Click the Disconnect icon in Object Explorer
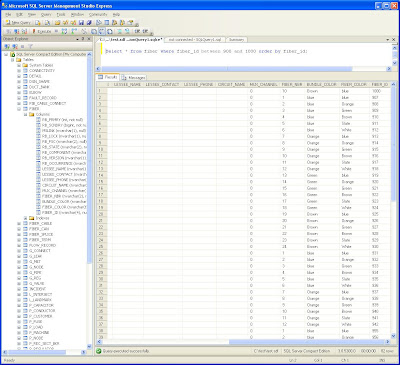Screen dimensions: 400x365 coord(15,46)
